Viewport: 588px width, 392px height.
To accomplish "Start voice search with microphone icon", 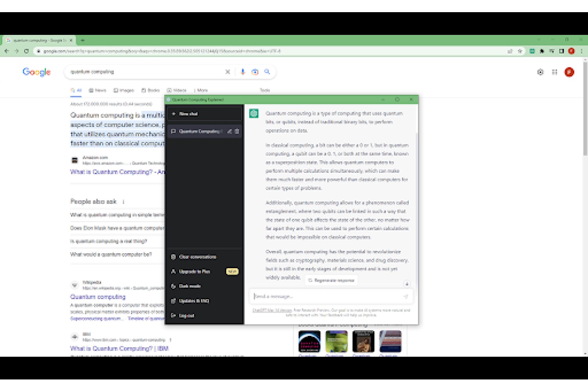I will [243, 72].
